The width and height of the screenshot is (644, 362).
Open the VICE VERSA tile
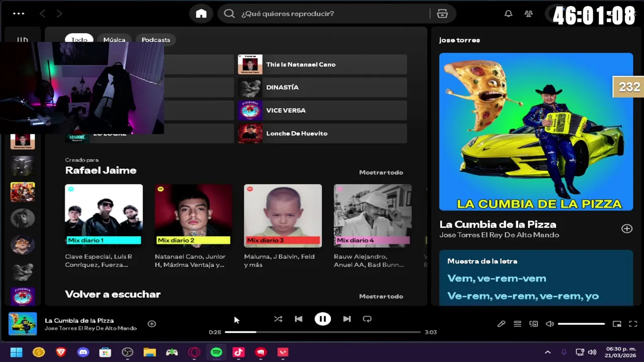pos(323,111)
